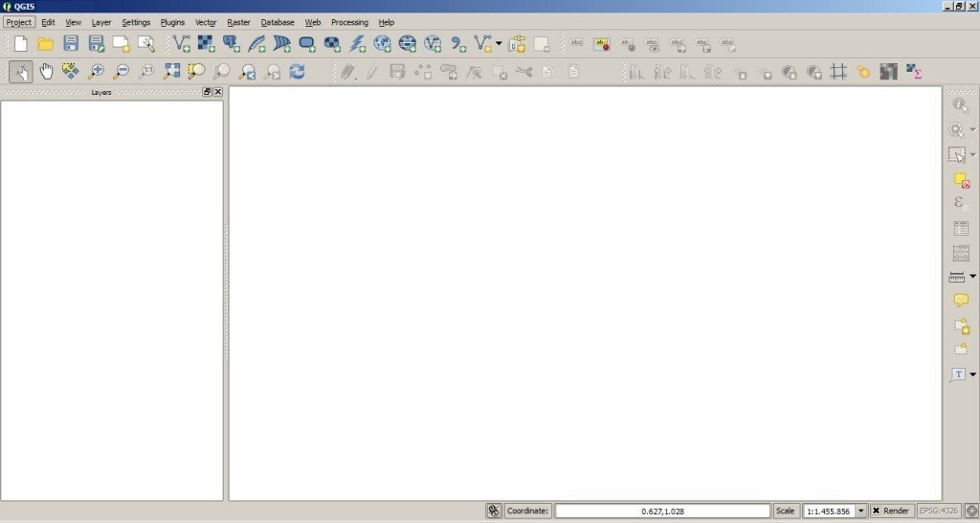Open the Settings menu
This screenshot has width=980, height=523.
136,22
